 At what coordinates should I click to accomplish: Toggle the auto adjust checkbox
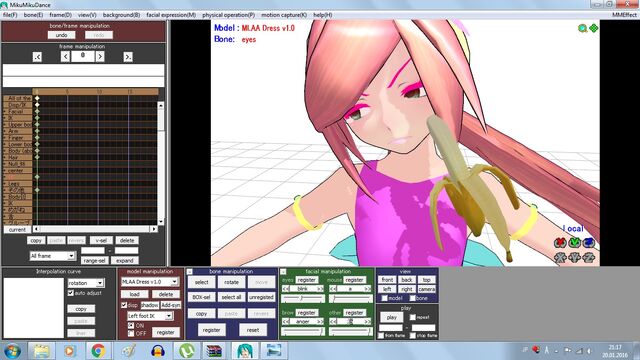71,293
